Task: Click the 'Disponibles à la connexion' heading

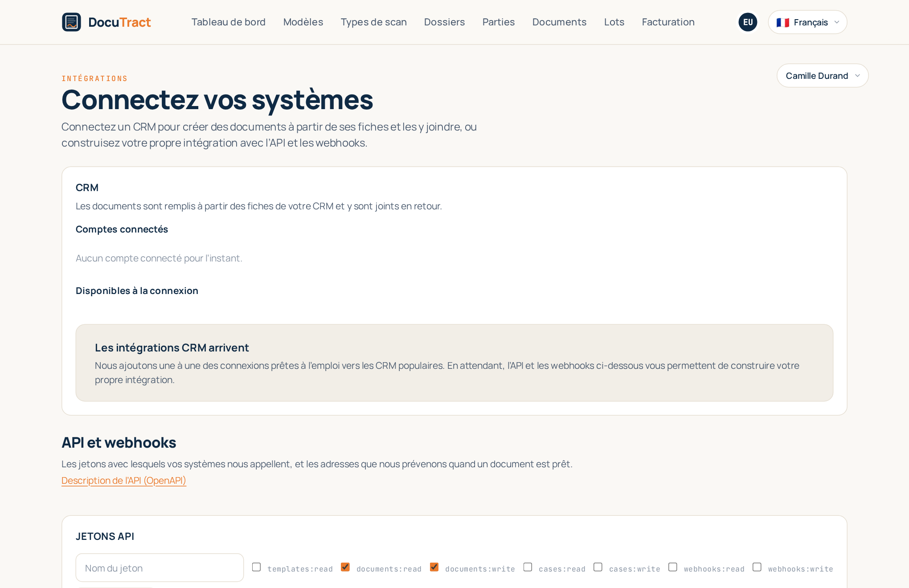Action: [137, 290]
